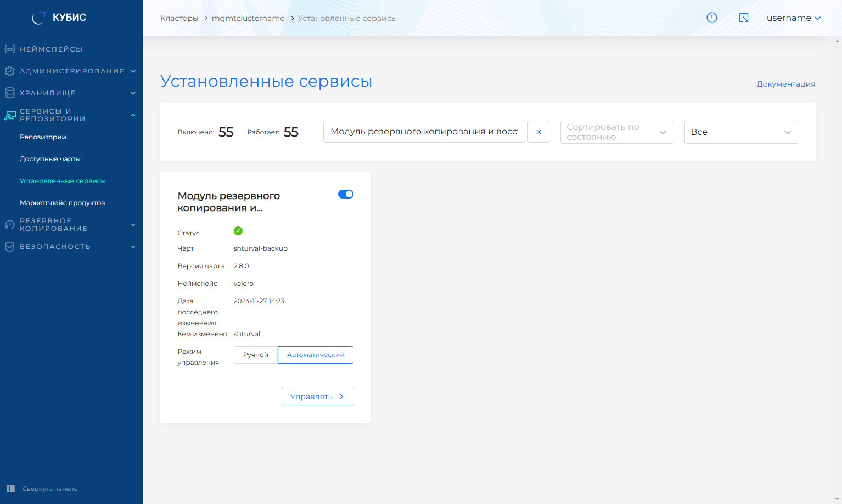The image size is (842, 504).
Task: Go to Маркетплейс продуктов
Action: 62,203
